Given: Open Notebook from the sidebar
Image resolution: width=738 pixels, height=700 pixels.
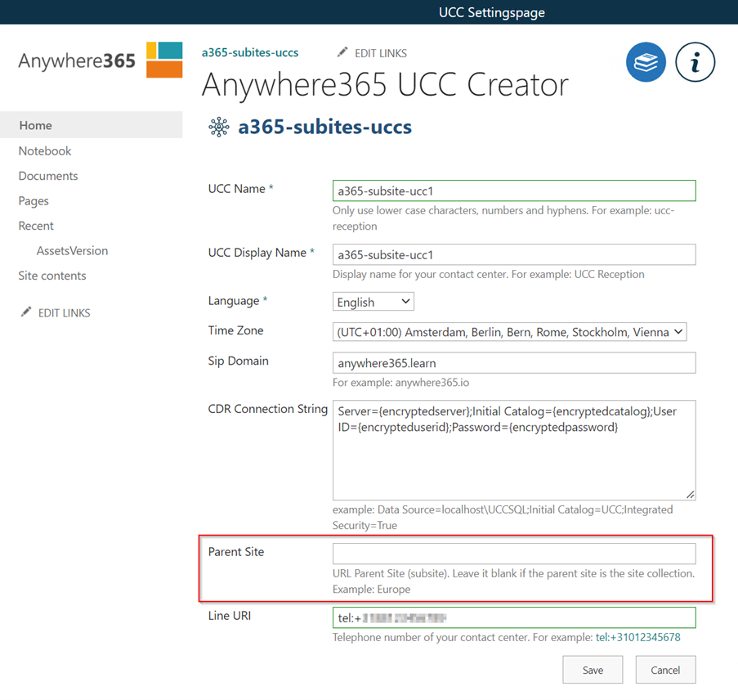Looking at the screenshot, I should click(x=45, y=150).
